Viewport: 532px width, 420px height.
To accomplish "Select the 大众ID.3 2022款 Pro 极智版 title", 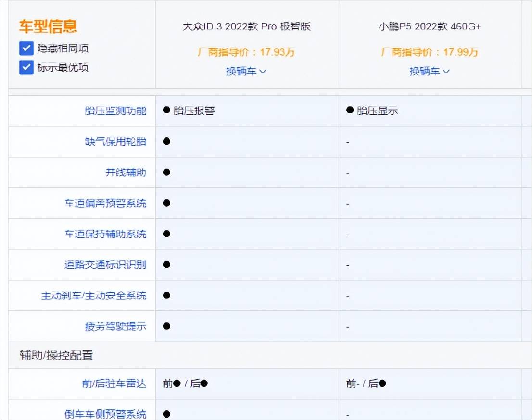I will pyautogui.click(x=247, y=26).
